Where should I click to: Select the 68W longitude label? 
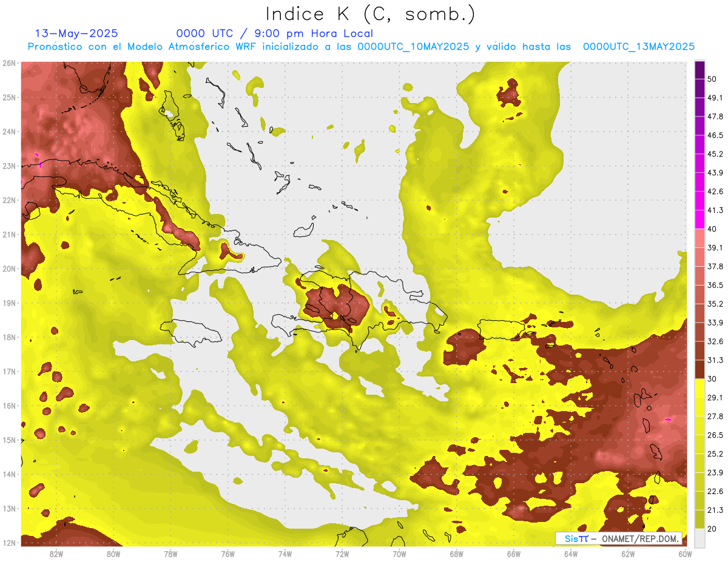point(457,554)
